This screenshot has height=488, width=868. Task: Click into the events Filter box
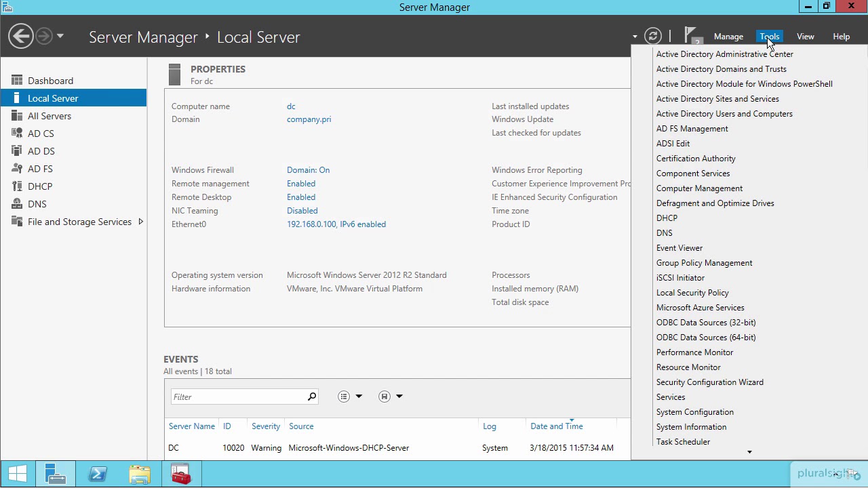pos(238,396)
